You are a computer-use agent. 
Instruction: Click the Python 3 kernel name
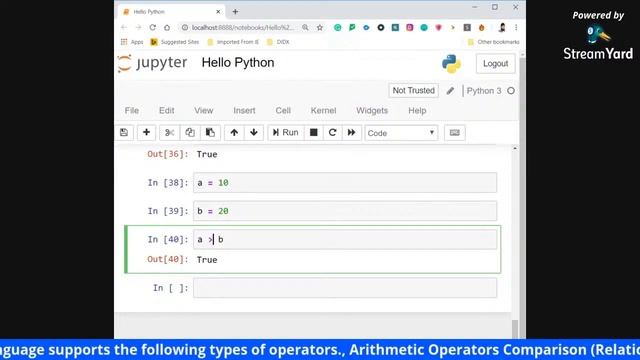(484, 91)
